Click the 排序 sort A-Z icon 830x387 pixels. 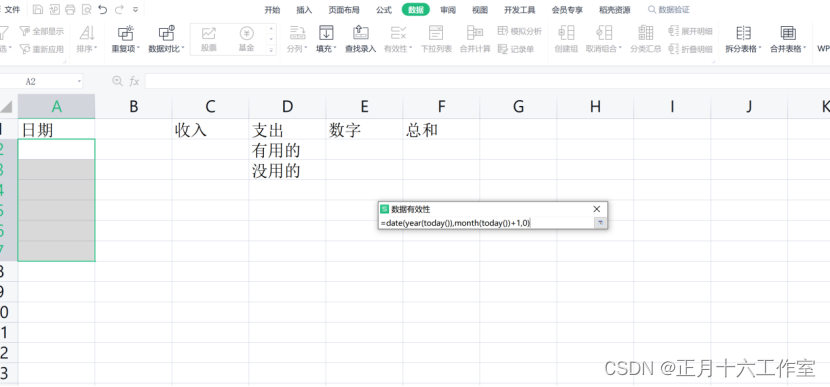87,33
